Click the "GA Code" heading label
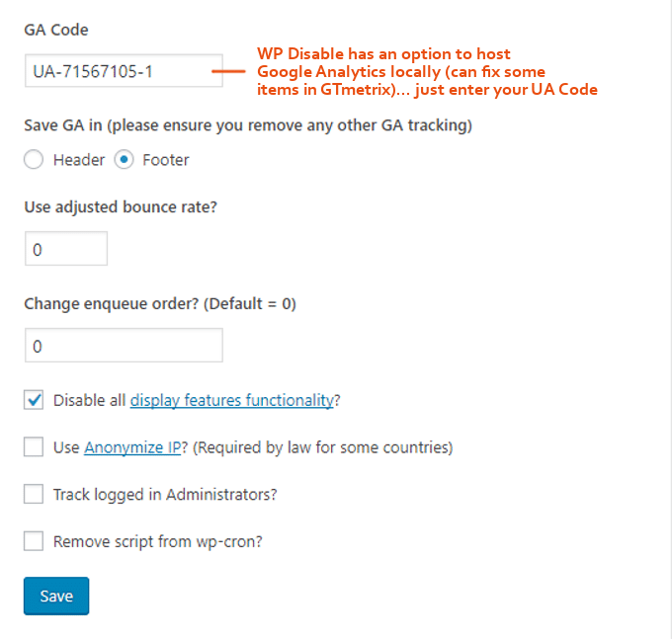Viewport: 672px width, 639px height. (56, 30)
